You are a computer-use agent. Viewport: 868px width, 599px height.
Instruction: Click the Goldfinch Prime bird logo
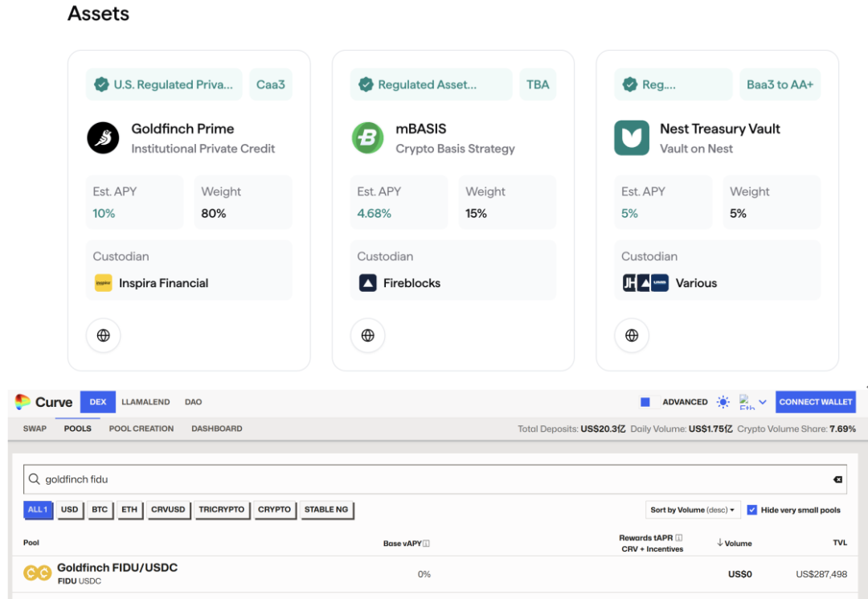pos(103,137)
